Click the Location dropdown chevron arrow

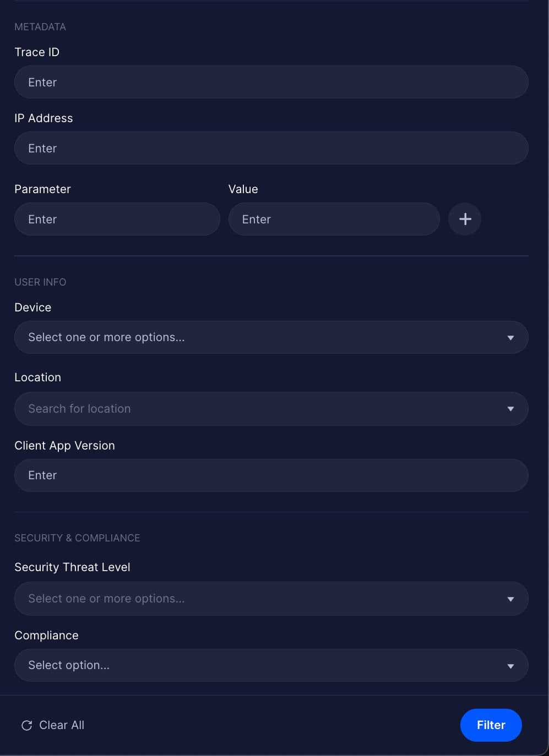(510, 409)
